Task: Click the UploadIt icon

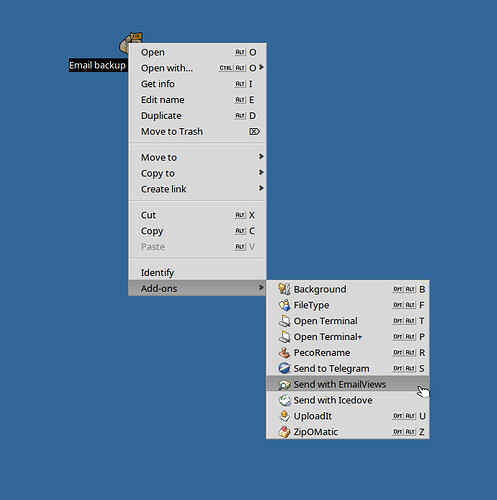Action: tap(284, 416)
